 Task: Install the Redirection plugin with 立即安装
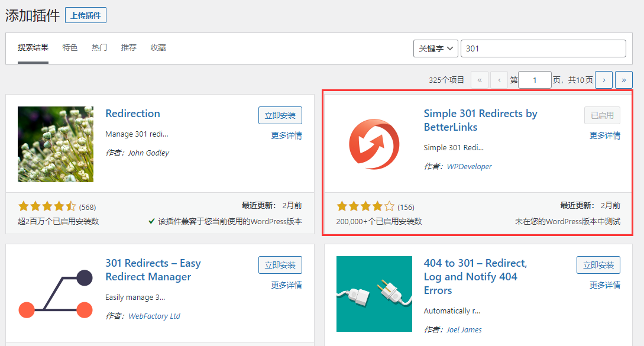[x=280, y=115]
